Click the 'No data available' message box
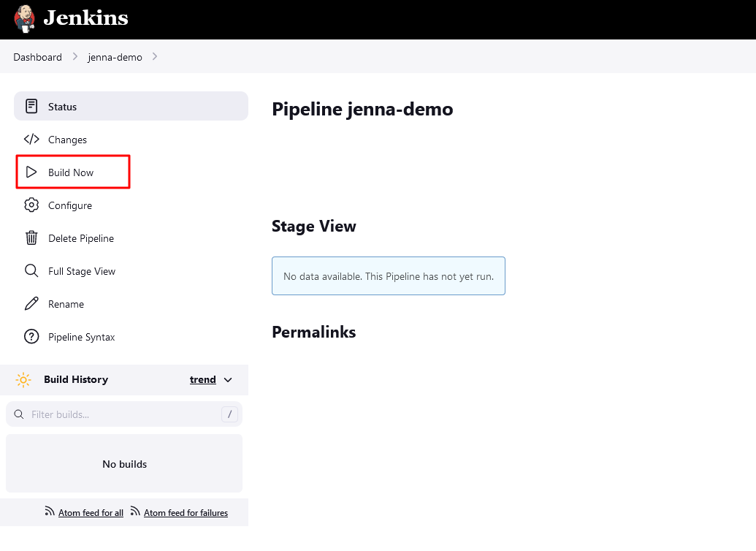The width and height of the screenshot is (756, 551). (389, 276)
